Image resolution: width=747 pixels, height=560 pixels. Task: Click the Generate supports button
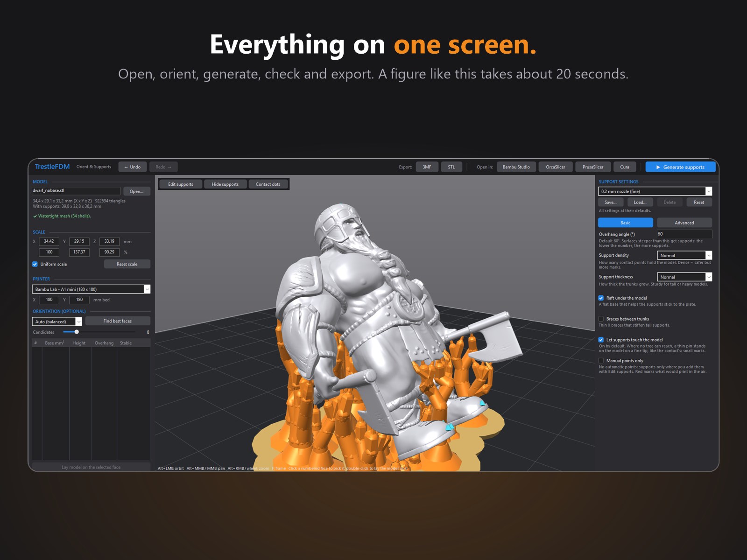[680, 167]
